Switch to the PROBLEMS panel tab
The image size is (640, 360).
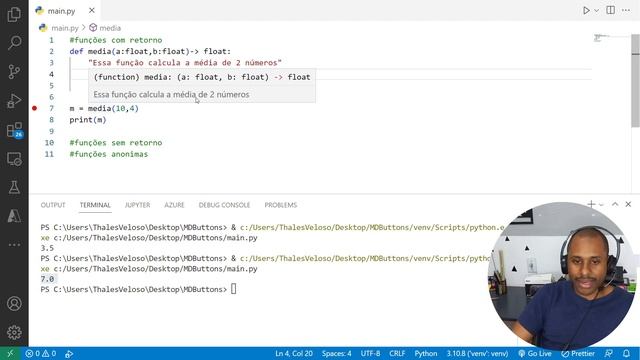[x=281, y=205]
